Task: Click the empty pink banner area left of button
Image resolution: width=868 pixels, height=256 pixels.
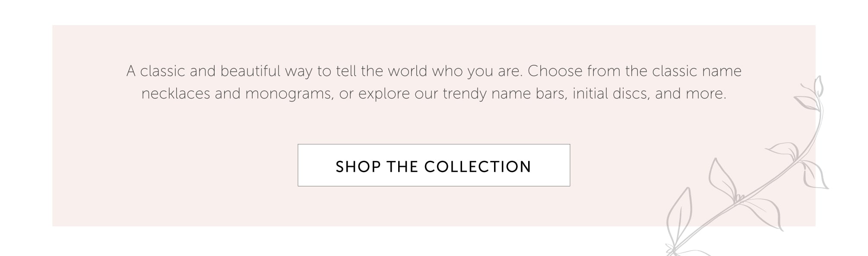Action: (x=173, y=166)
